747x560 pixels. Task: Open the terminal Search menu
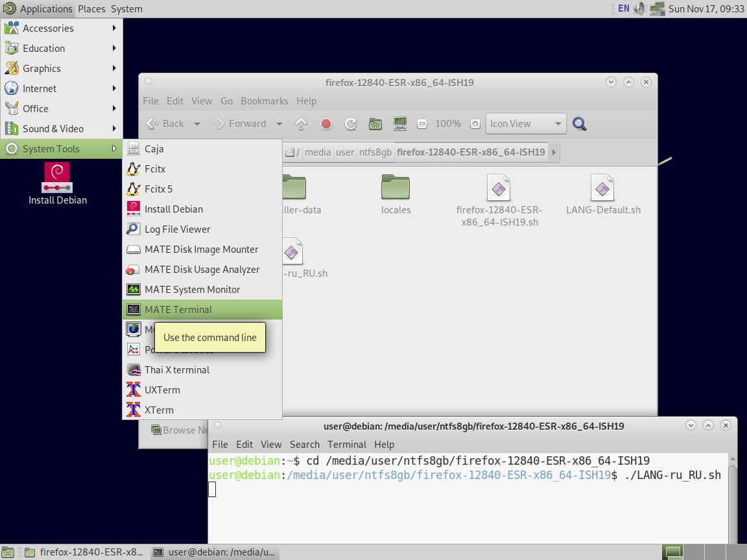(305, 445)
